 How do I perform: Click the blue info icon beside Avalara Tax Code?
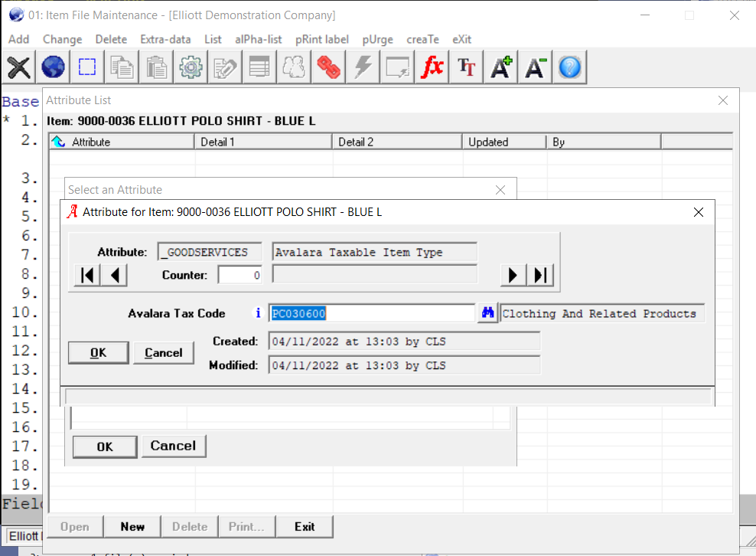pos(258,313)
